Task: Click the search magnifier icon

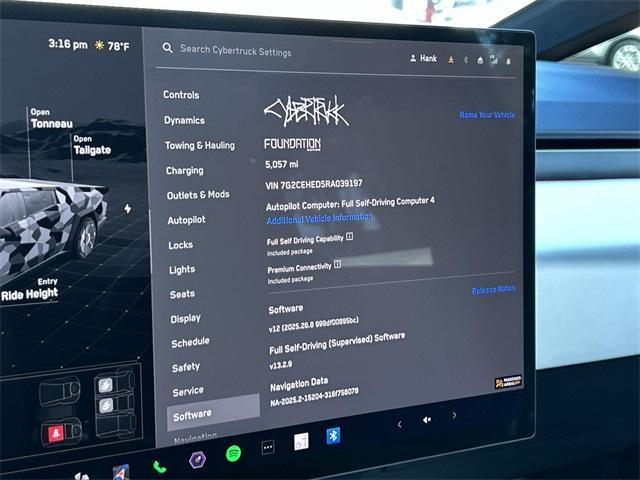Action: pos(168,48)
